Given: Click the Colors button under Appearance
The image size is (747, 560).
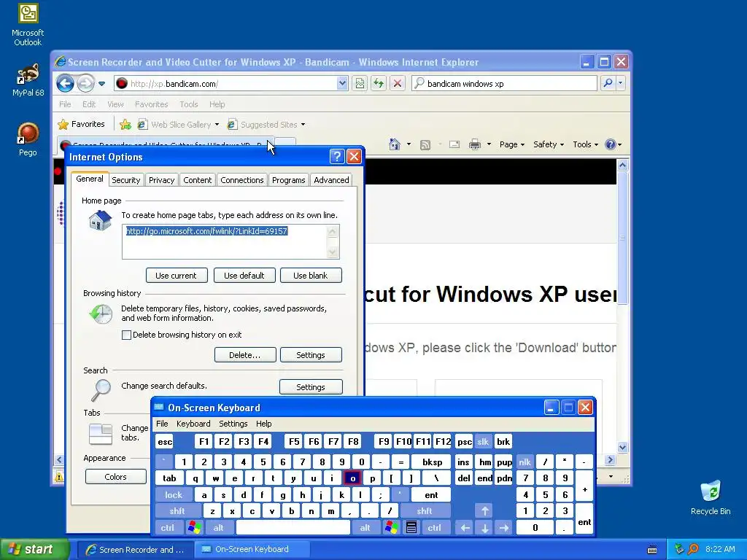Looking at the screenshot, I should click(x=116, y=477).
